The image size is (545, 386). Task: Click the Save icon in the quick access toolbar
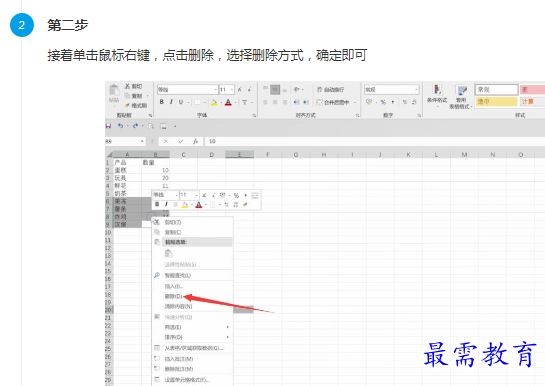point(108,126)
